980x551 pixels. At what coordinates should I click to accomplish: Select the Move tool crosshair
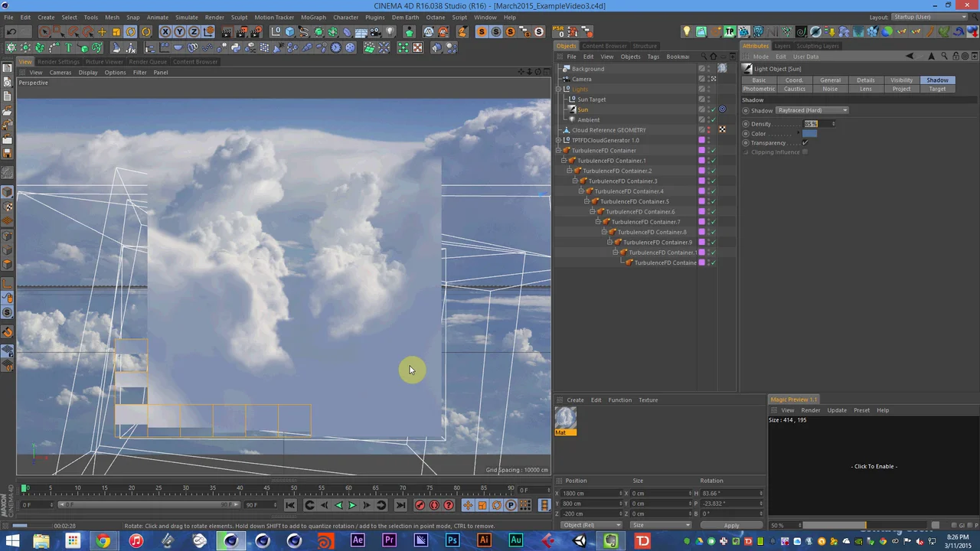[x=102, y=32]
